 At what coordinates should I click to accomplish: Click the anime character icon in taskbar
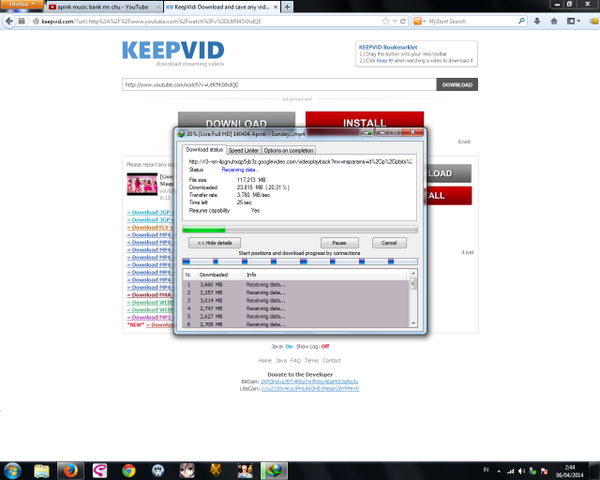(x=187, y=471)
